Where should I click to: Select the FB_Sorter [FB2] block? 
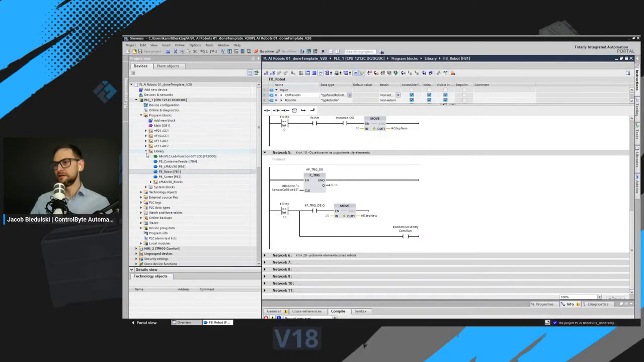170,176
